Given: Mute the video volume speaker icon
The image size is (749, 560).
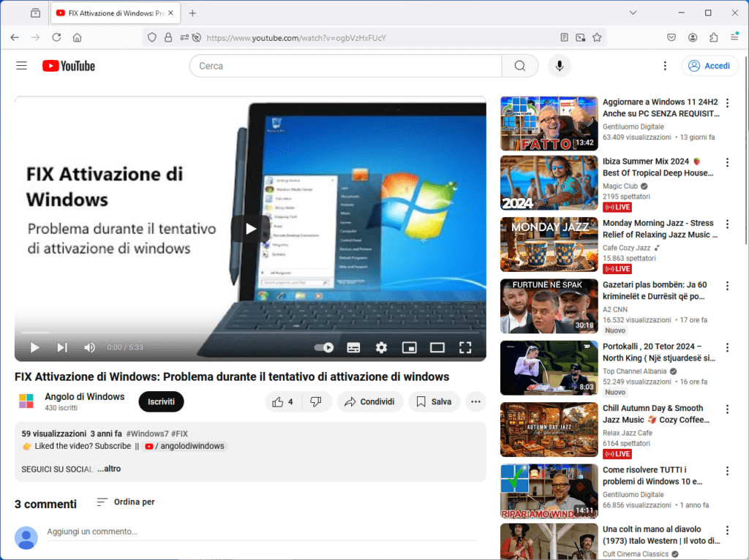Looking at the screenshot, I should coord(89,347).
